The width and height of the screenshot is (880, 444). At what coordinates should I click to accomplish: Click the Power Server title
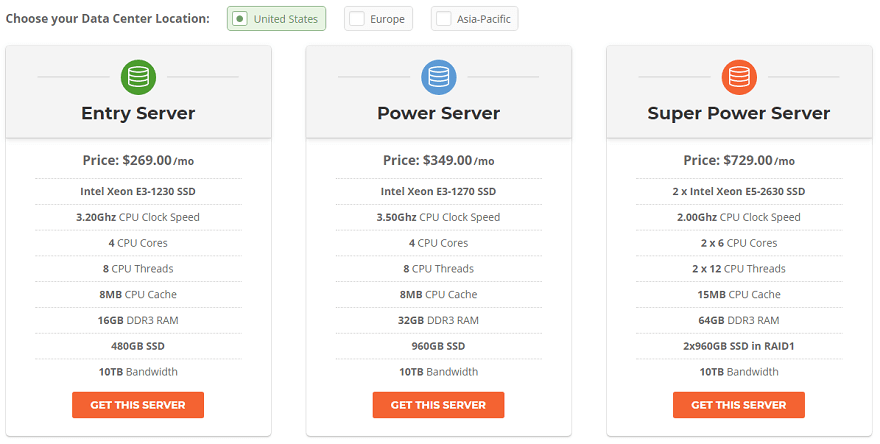click(438, 113)
